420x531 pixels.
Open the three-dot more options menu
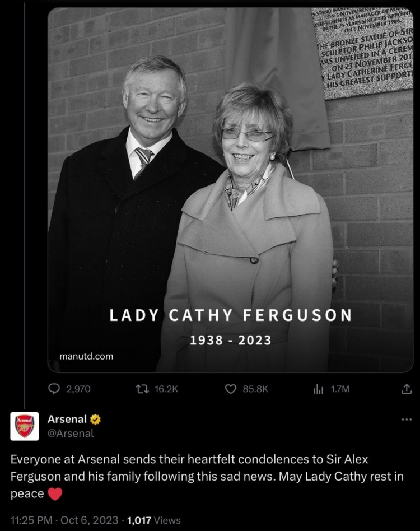tap(407, 420)
